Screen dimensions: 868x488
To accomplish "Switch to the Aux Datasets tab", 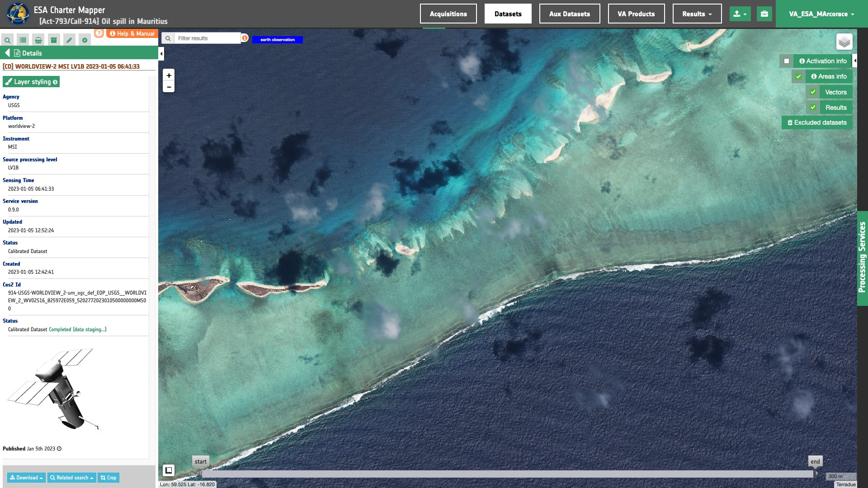I will [x=569, y=14].
